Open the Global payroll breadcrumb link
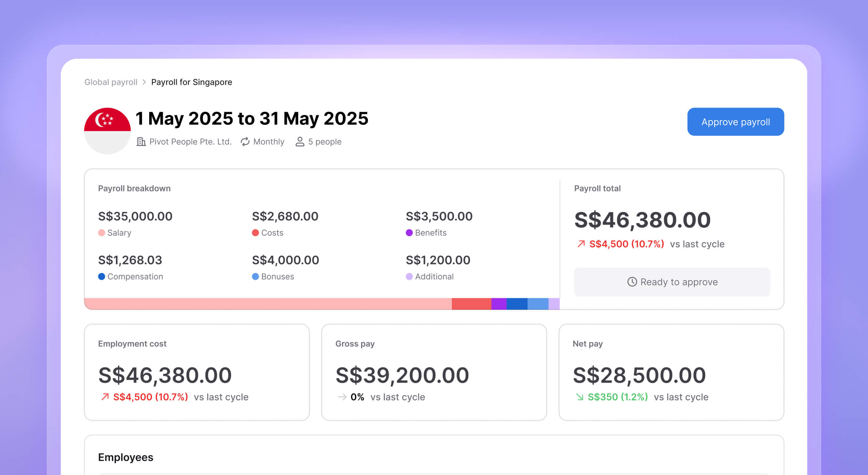868x475 pixels. click(x=111, y=82)
